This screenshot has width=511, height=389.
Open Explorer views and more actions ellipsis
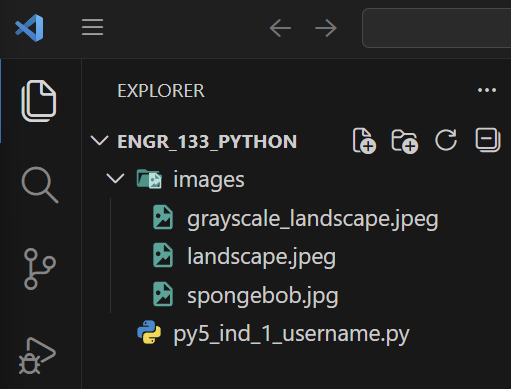click(487, 90)
